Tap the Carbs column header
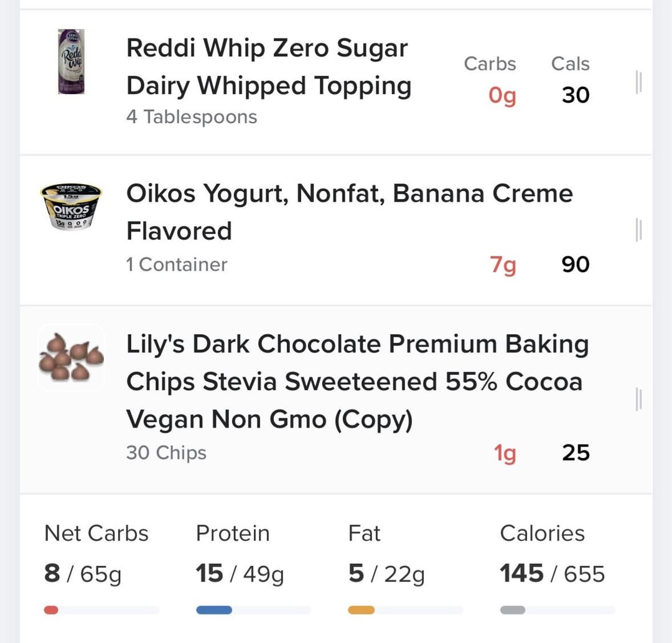Viewport: 672px width, 643px height. [490, 64]
